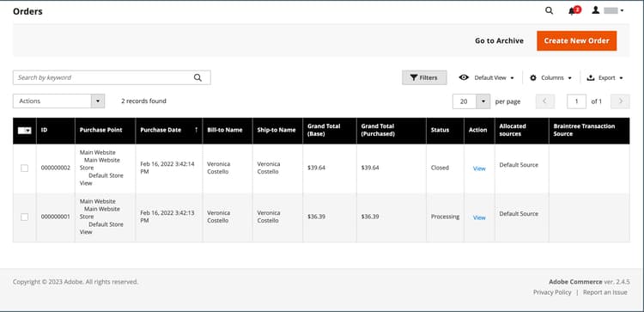Sort by Ship-to Name column header
The width and height of the screenshot is (644, 312).
(277, 131)
